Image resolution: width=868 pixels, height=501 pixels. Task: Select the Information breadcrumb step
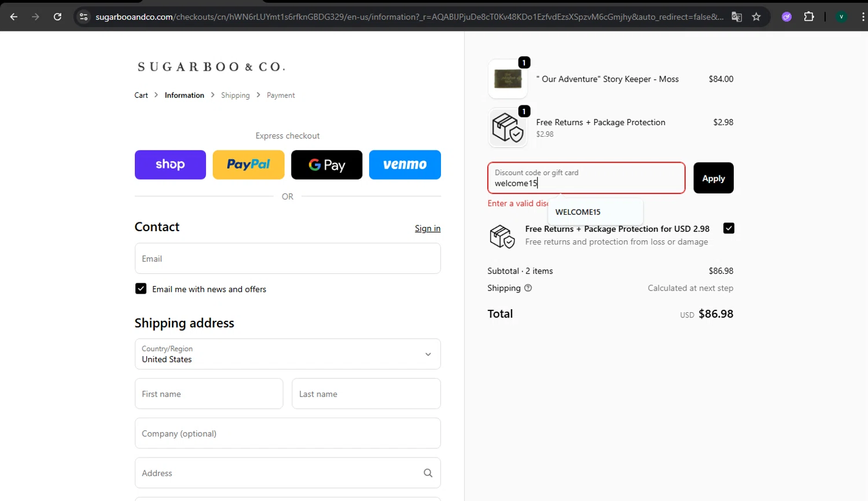[x=184, y=95]
